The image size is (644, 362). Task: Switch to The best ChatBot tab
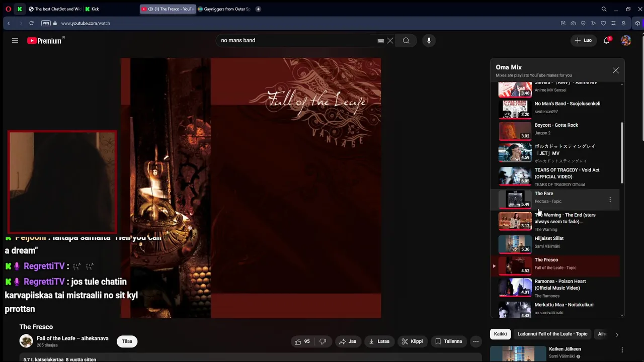tap(55, 9)
